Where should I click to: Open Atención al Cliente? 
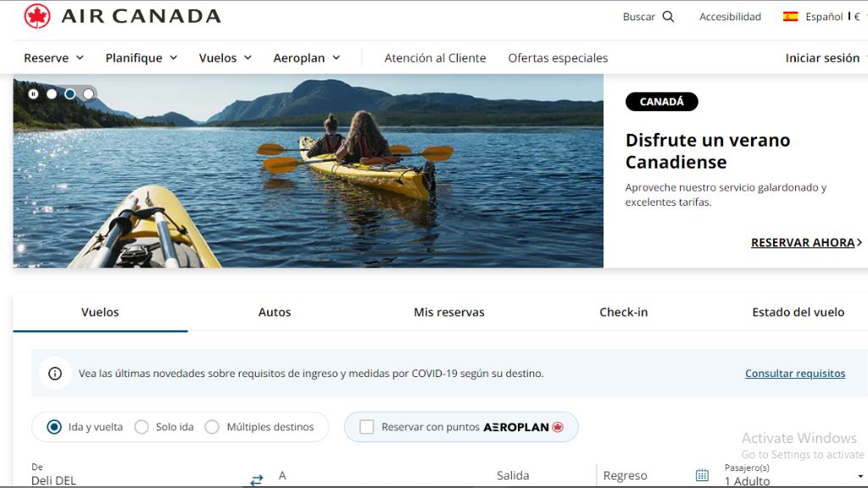[435, 58]
